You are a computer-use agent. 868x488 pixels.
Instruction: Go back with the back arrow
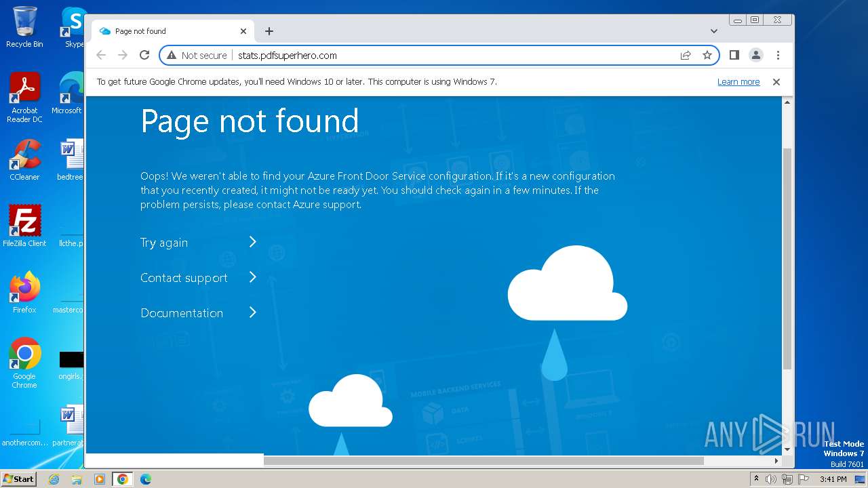point(101,56)
